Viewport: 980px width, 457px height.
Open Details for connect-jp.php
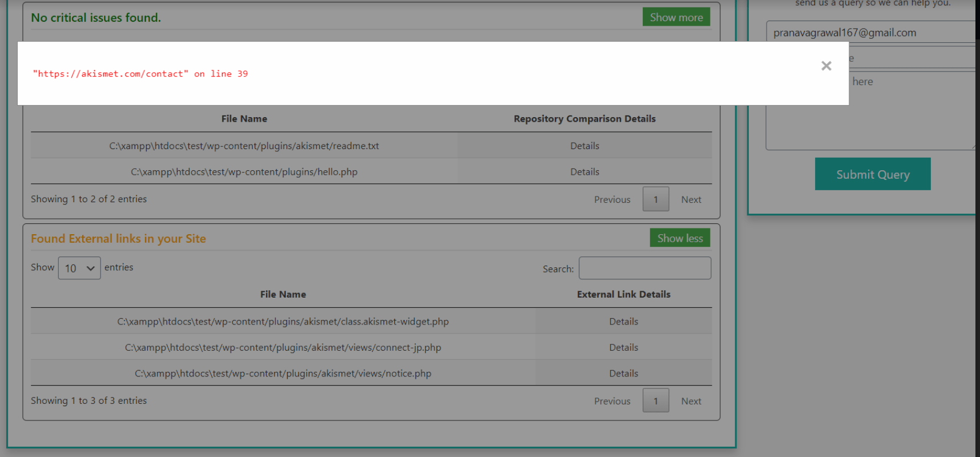pos(623,347)
